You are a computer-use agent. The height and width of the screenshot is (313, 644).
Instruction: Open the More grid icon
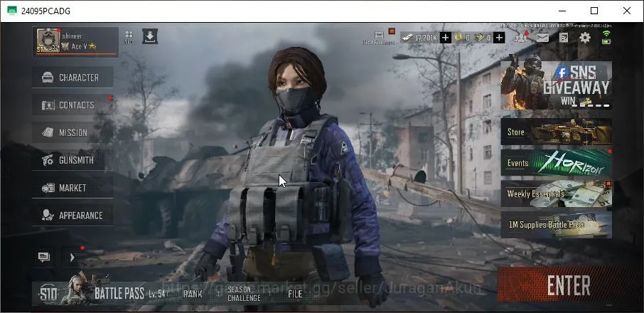point(129,36)
